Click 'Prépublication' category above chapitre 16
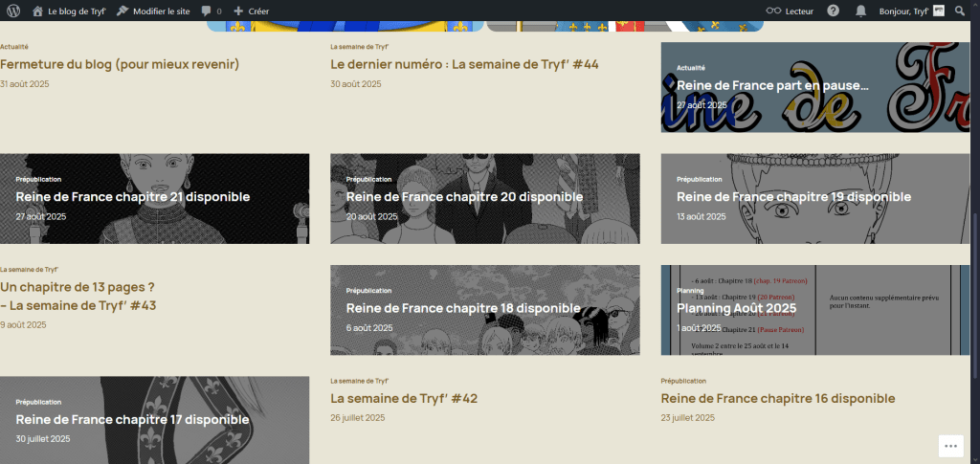The image size is (980, 464). point(683,381)
